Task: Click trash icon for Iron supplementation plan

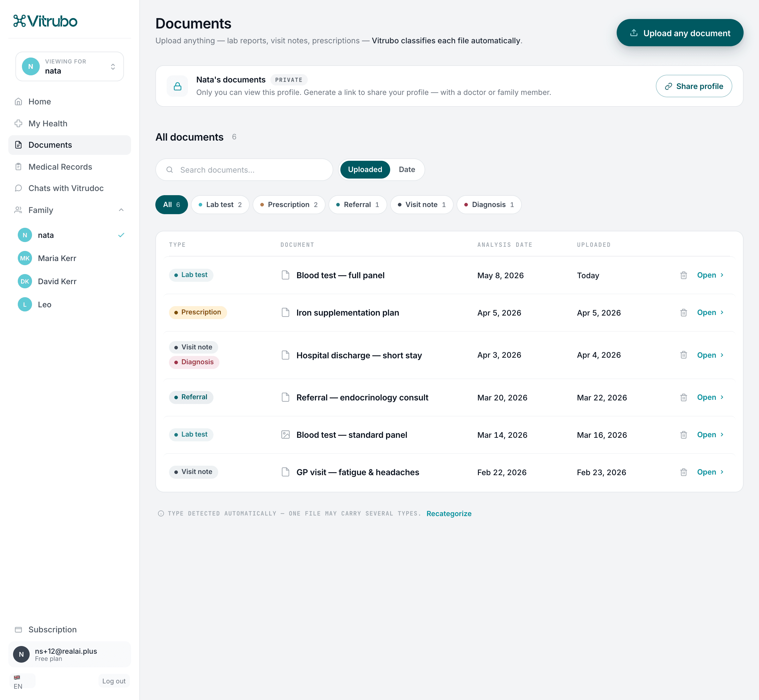Action: (683, 313)
